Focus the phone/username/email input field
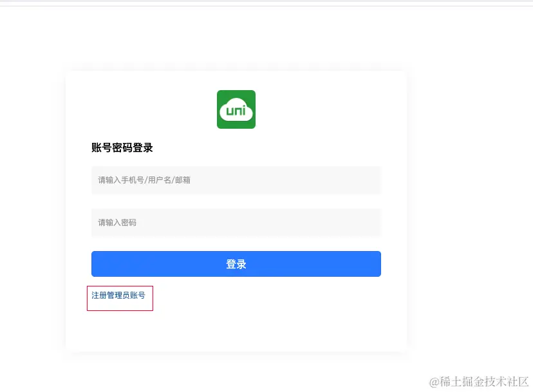The height and width of the screenshot is (392, 533). point(236,180)
